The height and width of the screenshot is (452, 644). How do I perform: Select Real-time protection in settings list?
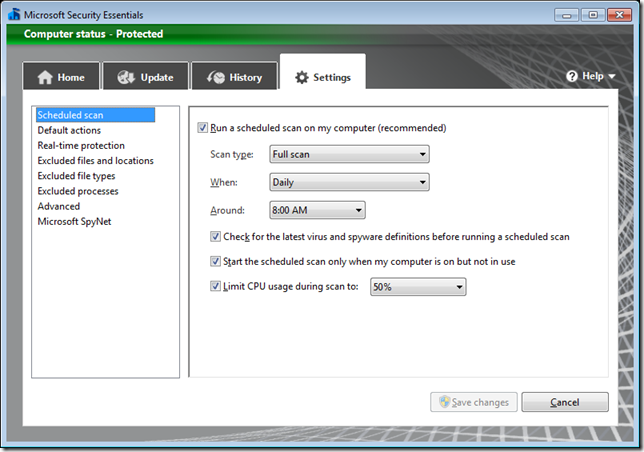[x=81, y=146]
